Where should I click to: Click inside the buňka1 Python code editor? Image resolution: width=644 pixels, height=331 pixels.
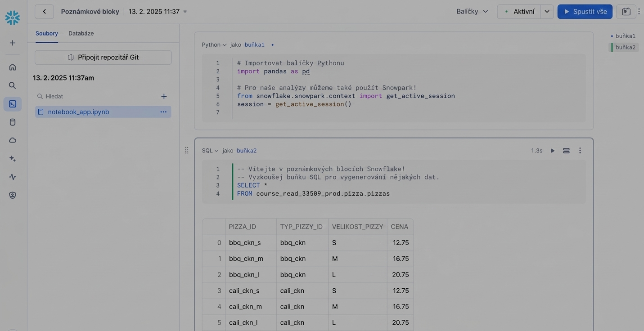click(394, 88)
